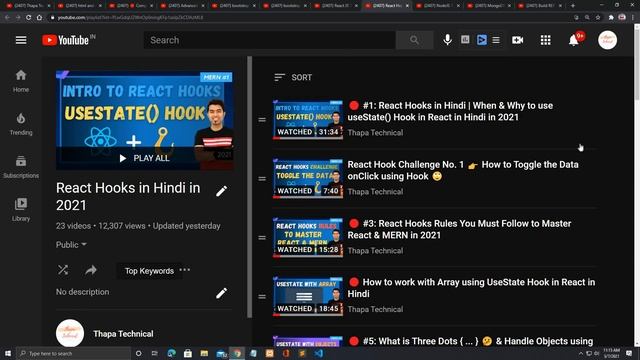Grab reorder handle for React Hook Challenge video
The image size is (640, 360).
tap(262, 178)
